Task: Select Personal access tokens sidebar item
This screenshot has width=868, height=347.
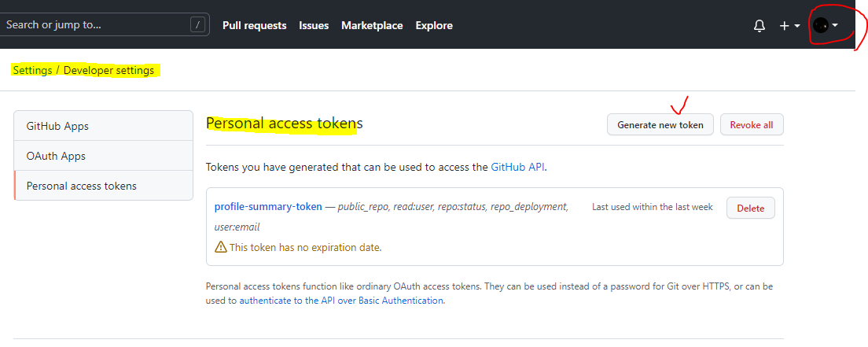Action: pos(104,186)
